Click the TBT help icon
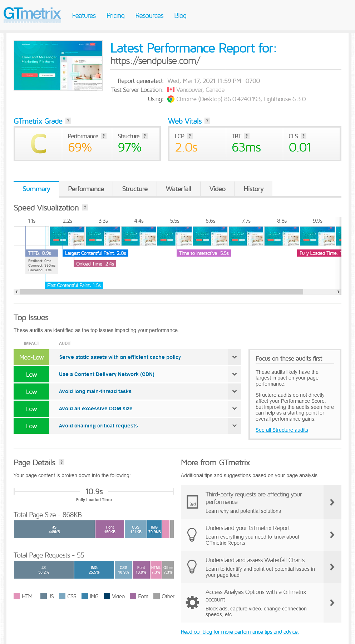Viewport: 355px width, 644px height. pyautogui.click(x=247, y=136)
